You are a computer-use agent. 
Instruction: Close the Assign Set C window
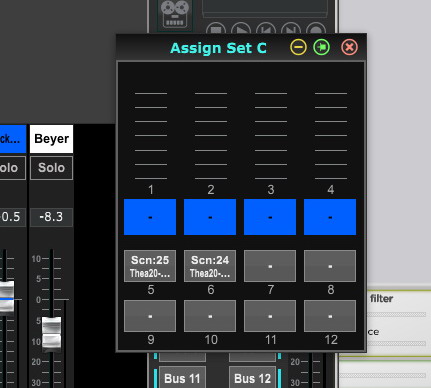349,47
